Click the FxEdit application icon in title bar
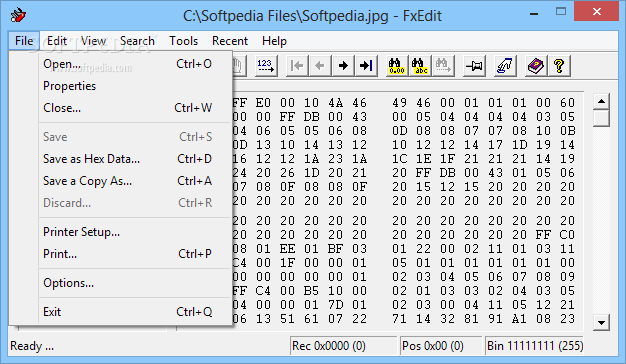The image size is (626, 364). pos(18,16)
